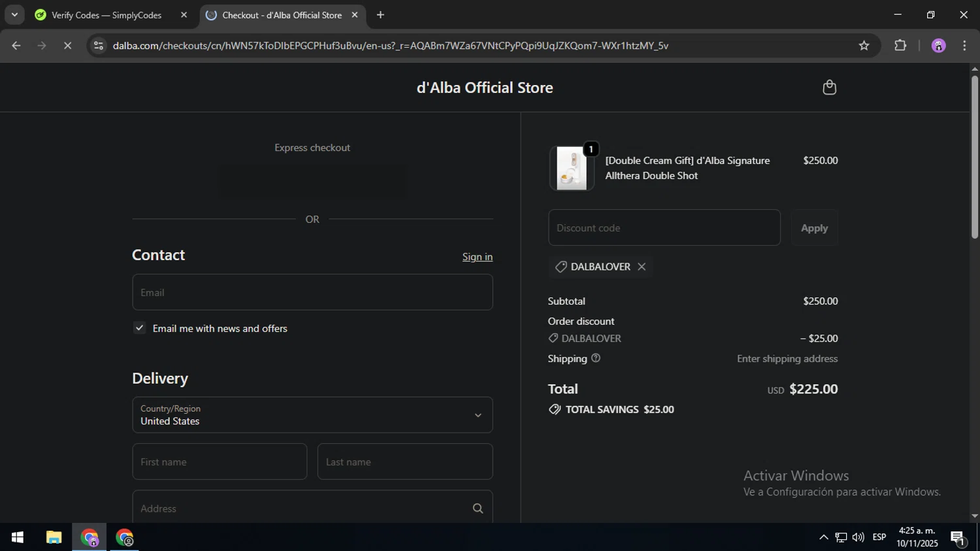Click the TOTAL SAVINGS $25.00 text
The width and height of the screenshot is (980, 551).
619,410
